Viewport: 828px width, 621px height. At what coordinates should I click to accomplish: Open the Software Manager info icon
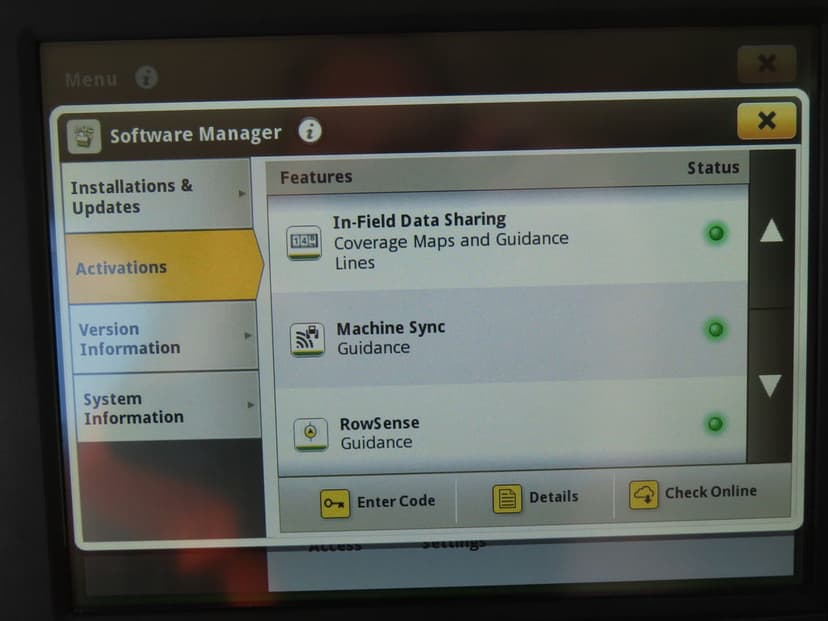click(x=310, y=130)
